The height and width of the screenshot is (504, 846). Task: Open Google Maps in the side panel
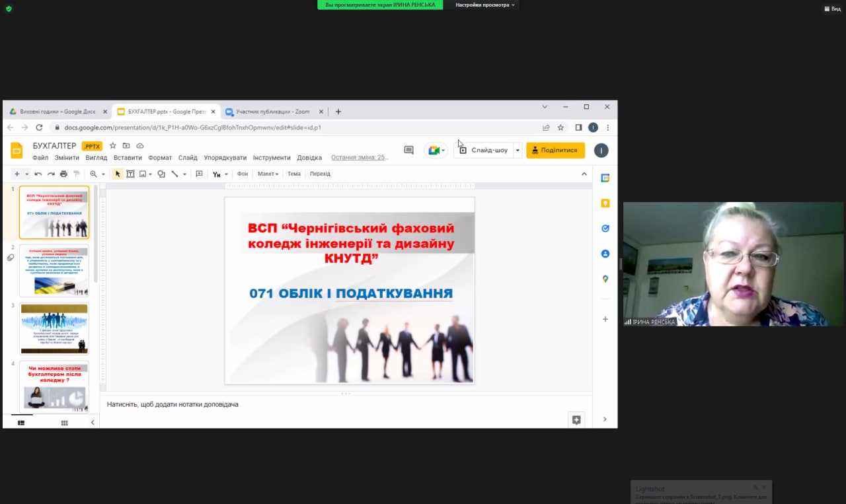605,279
